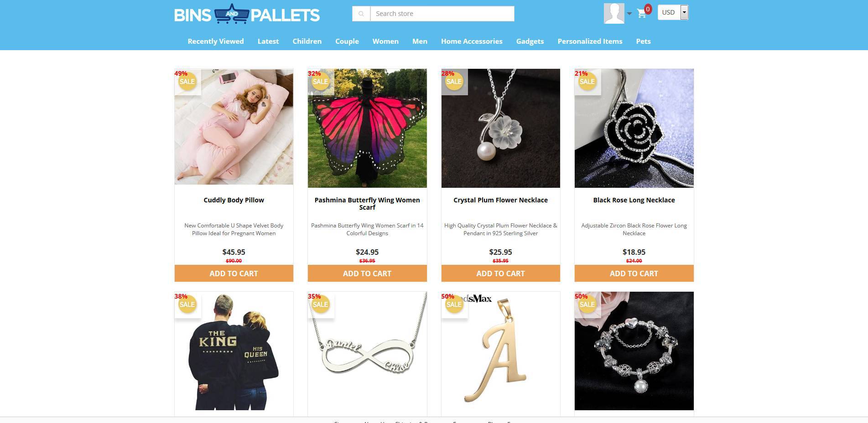The width and height of the screenshot is (868, 423).
Task: Go to the Personalized Items category
Action: (590, 41)
